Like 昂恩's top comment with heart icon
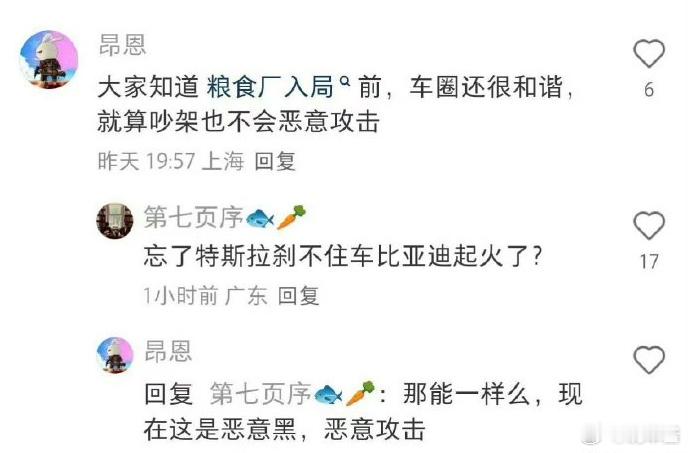This screenshot has height=453, width=688. point(649,53)
